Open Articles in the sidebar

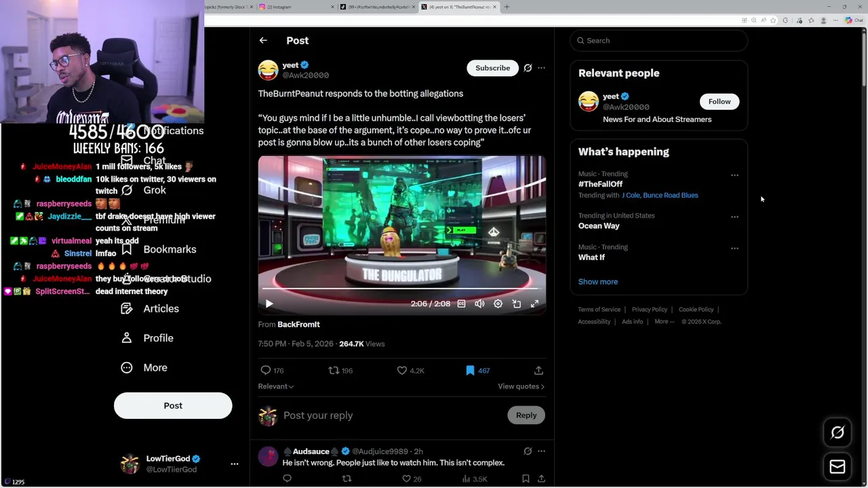tap(150, 308)
